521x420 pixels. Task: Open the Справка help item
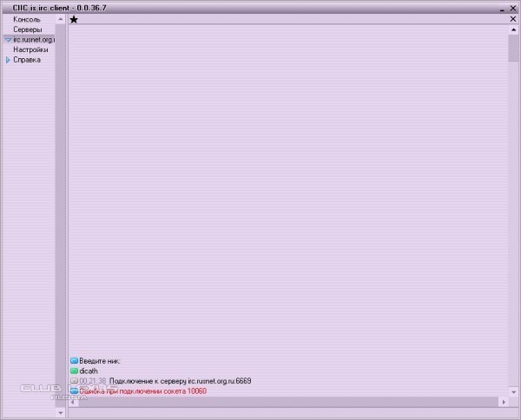point(27,60)
